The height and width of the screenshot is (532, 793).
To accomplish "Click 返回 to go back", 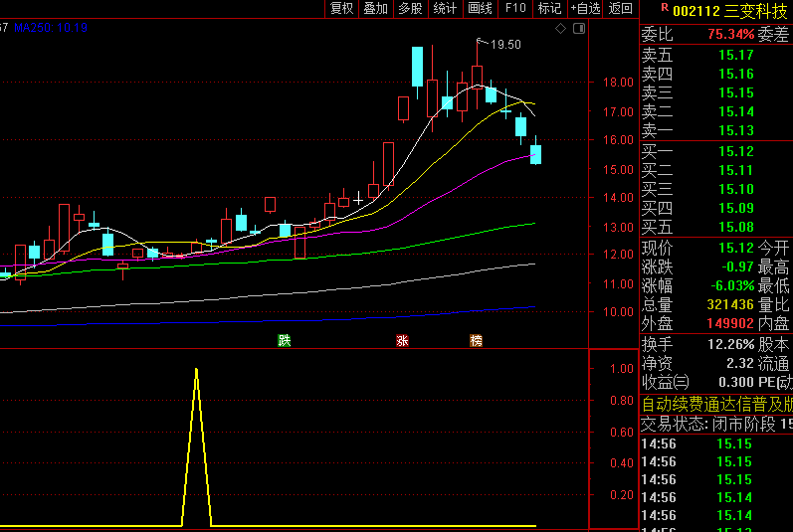I will 621,9.
